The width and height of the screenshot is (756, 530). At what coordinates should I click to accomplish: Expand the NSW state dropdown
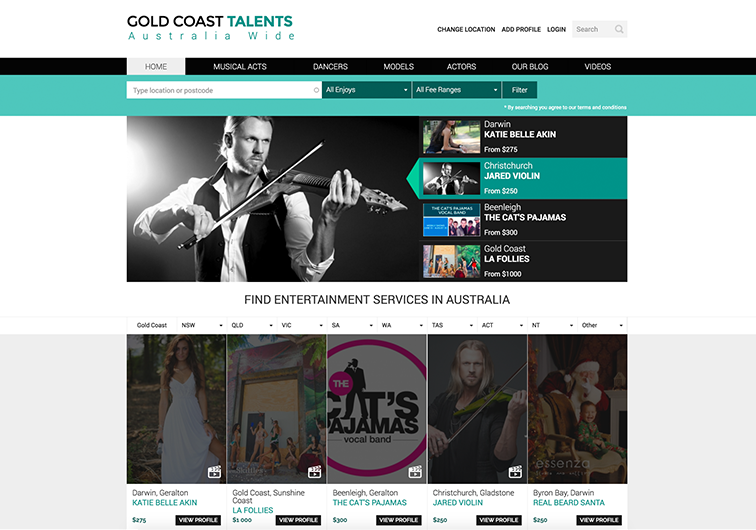pos(202,325)
